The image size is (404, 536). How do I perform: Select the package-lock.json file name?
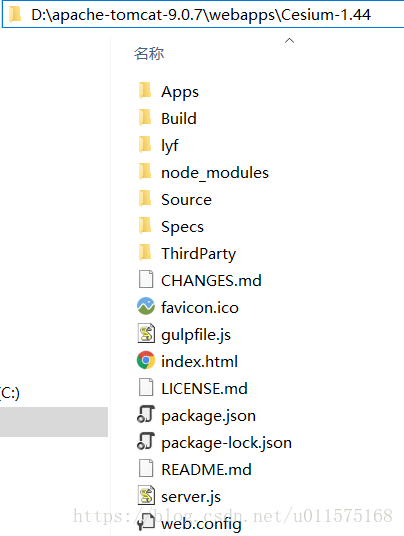(226, 443)
